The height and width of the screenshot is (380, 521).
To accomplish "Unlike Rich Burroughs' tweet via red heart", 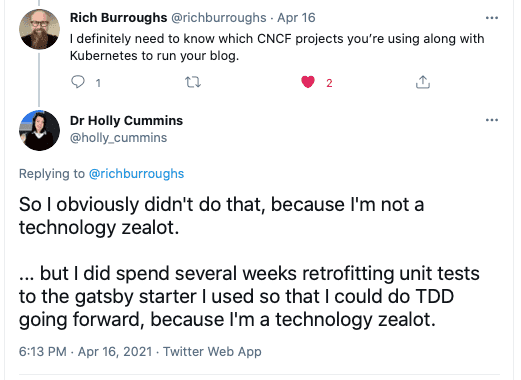I will tap(308, 82).
